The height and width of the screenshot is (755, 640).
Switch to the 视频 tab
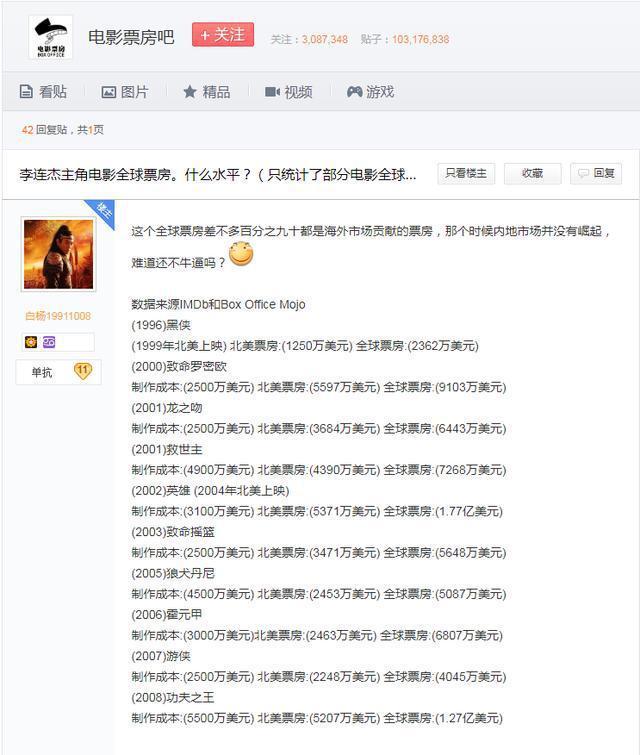click(298, 92)
